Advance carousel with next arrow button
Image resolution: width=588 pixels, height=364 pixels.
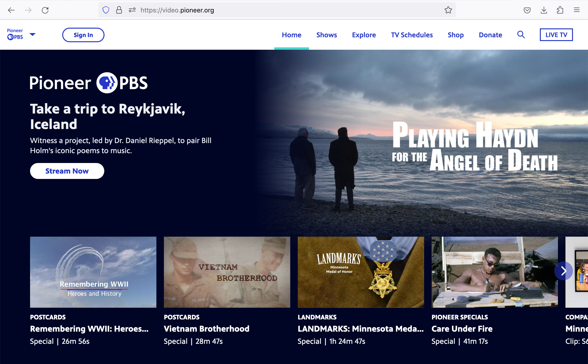coord(563,271)
